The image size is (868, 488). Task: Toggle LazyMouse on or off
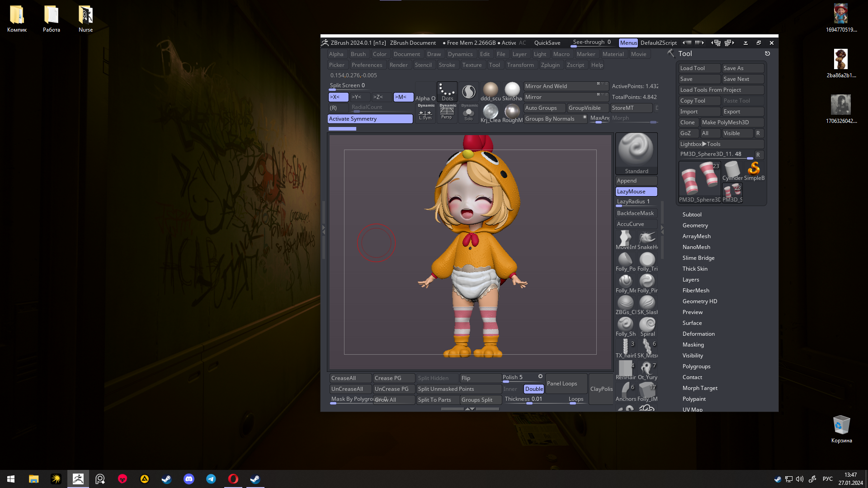coord(636,192)
